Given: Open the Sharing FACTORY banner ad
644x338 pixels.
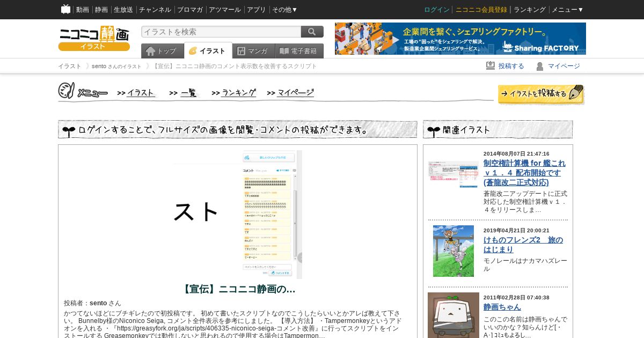Looking at the screenshot, I should click(x=460, y=39).
